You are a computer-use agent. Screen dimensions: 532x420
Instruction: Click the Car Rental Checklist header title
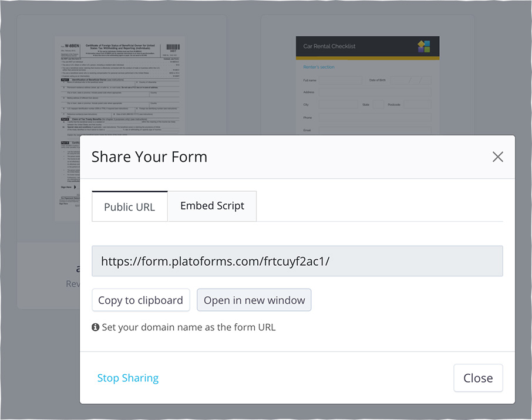[x=329, y=46]
